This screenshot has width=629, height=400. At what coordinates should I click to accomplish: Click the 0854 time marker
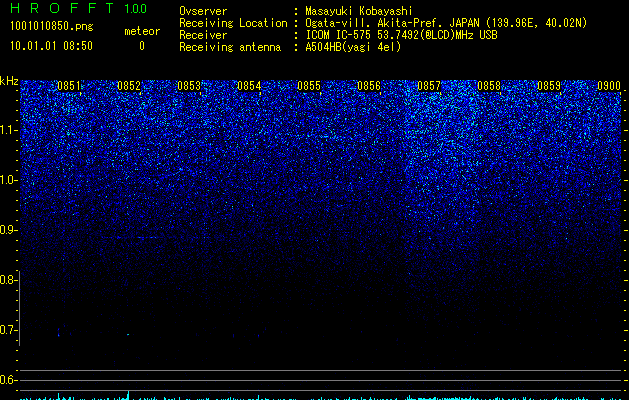(x=249, y=86)
